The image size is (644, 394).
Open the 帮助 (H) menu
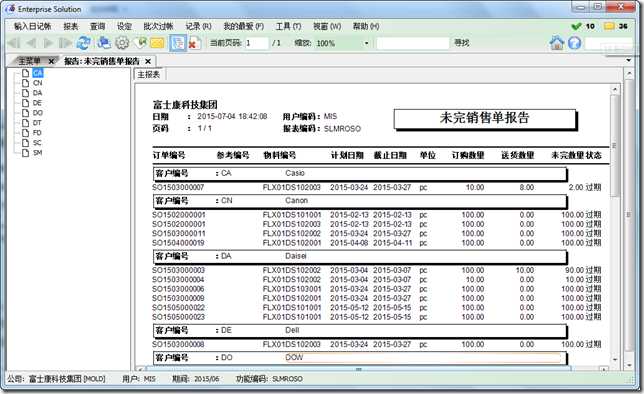tap(366, 26)
